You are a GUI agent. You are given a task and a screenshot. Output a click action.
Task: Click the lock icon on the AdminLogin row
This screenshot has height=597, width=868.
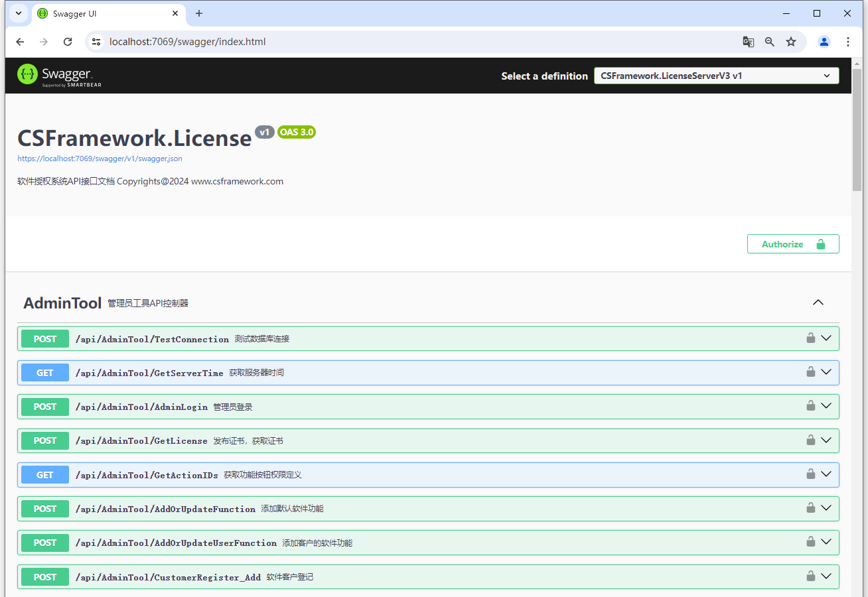[x=810, y=405]
